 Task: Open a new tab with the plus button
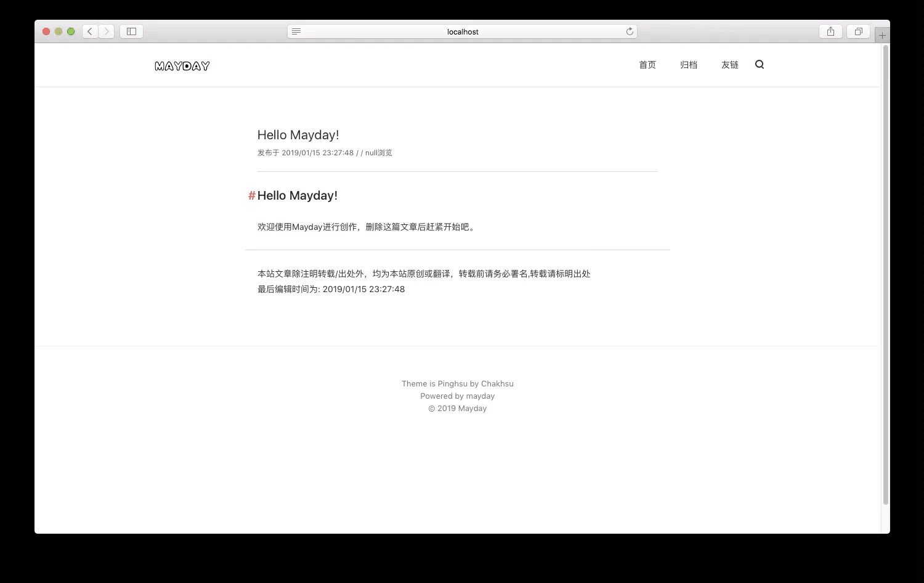click(882, 35)
